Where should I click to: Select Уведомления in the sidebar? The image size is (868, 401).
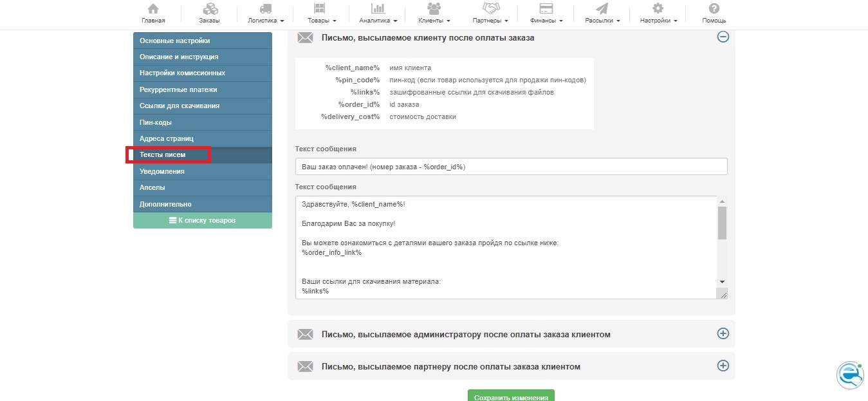(162, 171)
